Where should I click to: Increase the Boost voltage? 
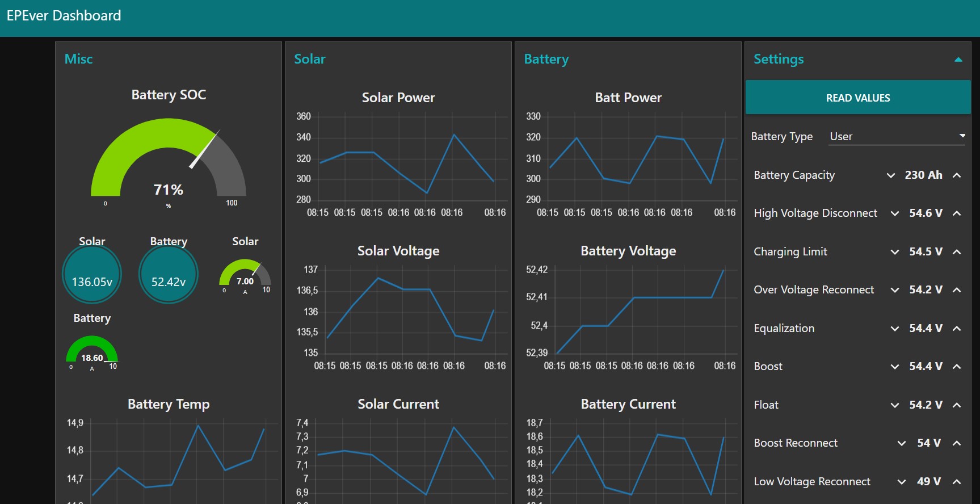coord(957,367)
